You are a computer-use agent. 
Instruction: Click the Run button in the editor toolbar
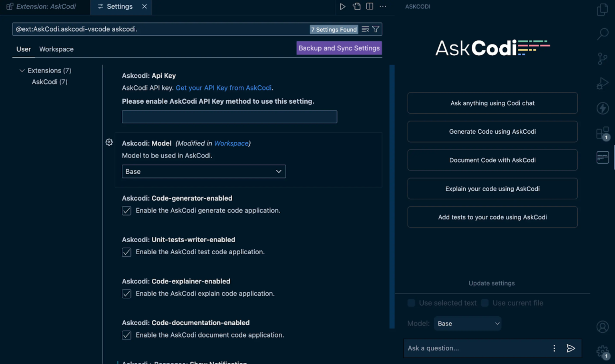click(x=342, y=6)
